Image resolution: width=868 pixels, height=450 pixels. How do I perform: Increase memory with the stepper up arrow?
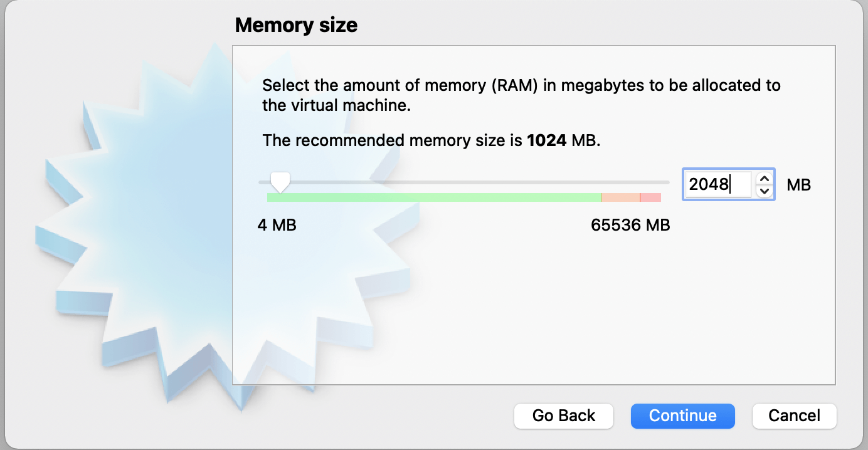coord(764,179)
